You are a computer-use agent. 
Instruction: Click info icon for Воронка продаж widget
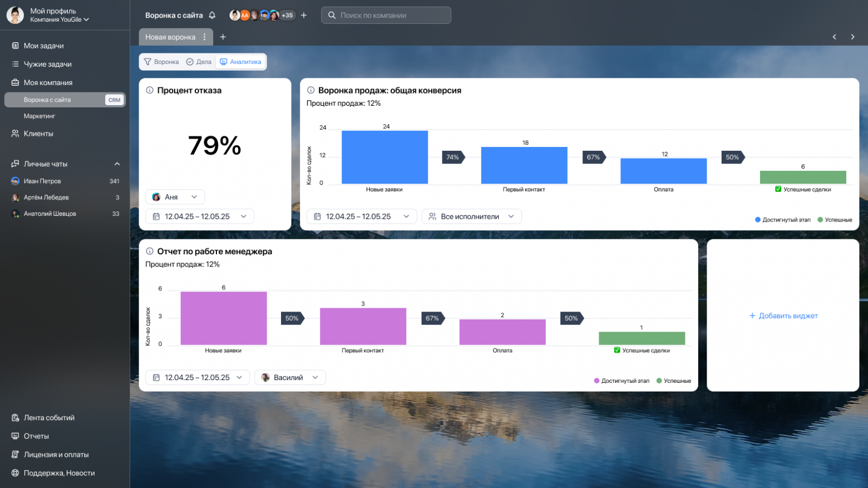(311, 90)
